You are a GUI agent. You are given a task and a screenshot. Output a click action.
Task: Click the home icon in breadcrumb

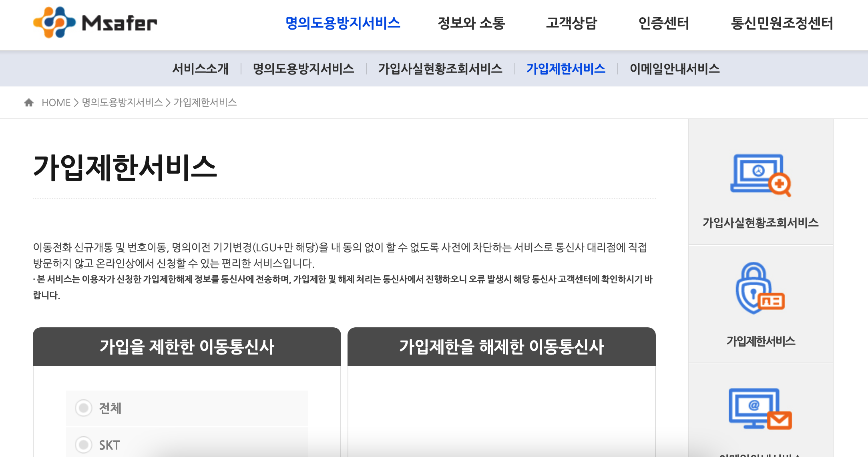[x=29, y=103]
